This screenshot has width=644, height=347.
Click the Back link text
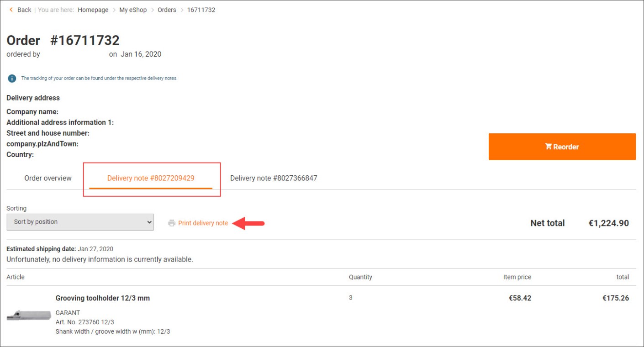24,10
